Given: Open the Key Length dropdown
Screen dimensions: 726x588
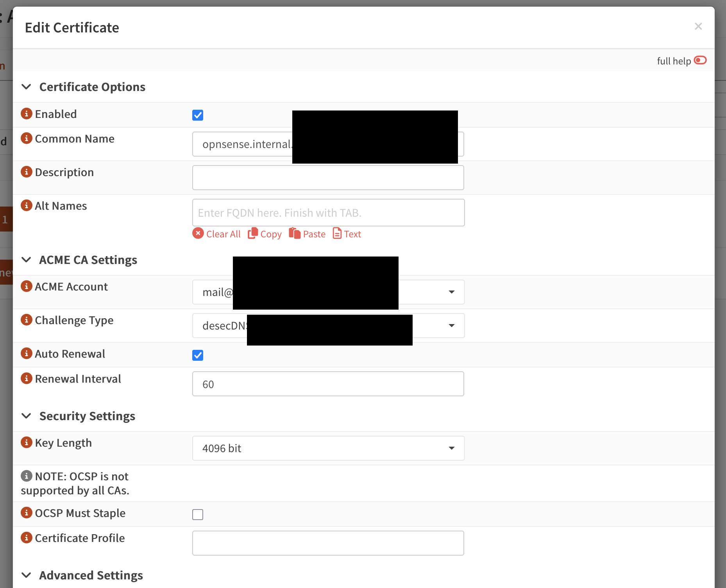Looking at the screenshot, I should [328, 448].
